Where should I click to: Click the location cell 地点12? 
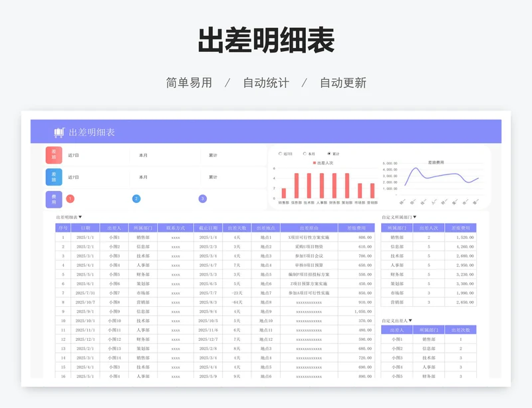pyautogui.click(x=266, y=339)
